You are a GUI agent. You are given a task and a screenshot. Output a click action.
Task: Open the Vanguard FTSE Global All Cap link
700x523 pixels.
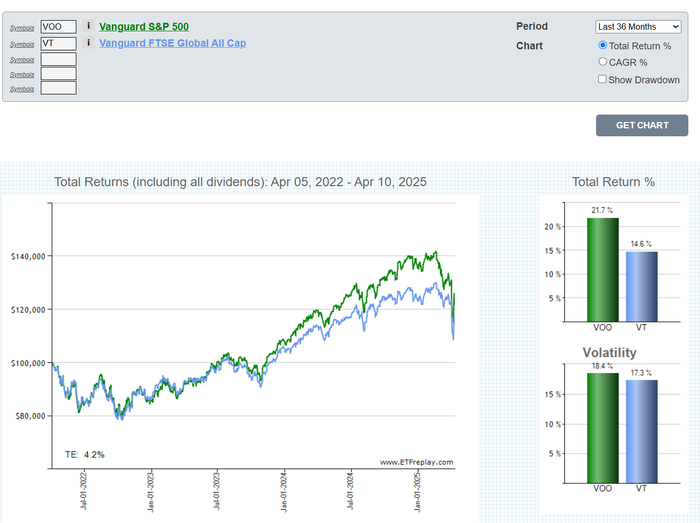click(172, 43)
